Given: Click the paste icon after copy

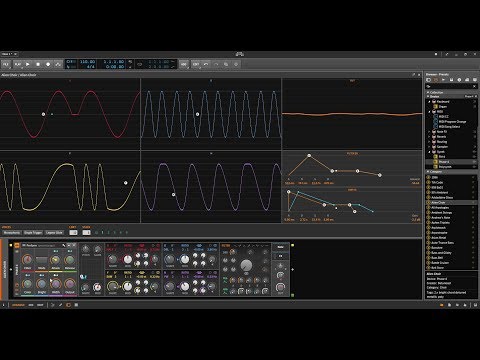Looking at the screenshot, I should pos(236,64).
